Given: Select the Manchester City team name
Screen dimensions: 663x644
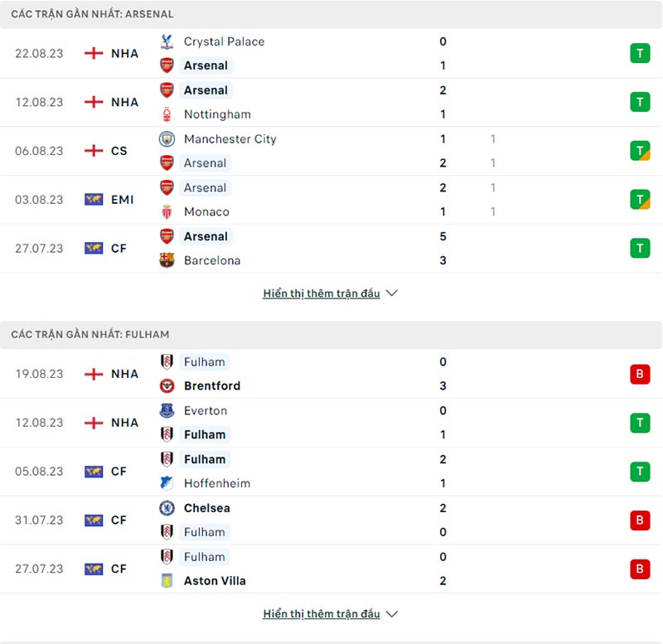Looking at the screenshot, I should (x=230, y=139).
